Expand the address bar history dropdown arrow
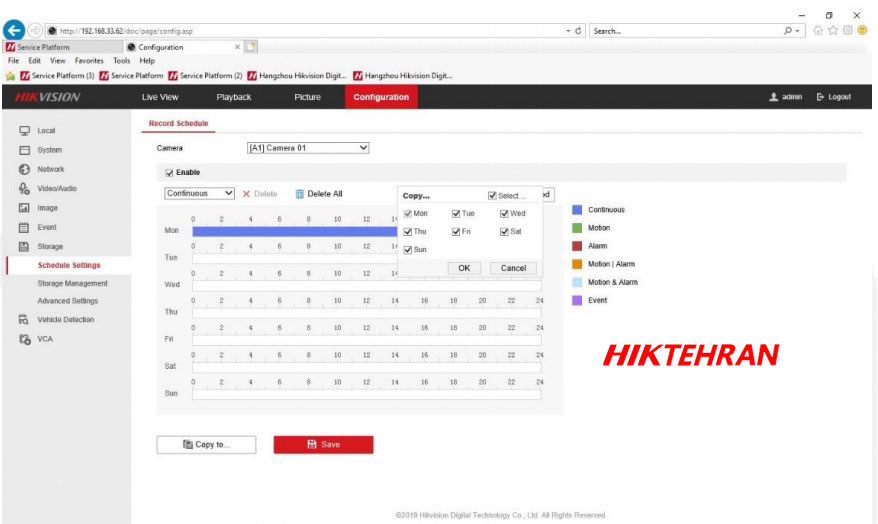The image size is (878, 524). point(568,31)
